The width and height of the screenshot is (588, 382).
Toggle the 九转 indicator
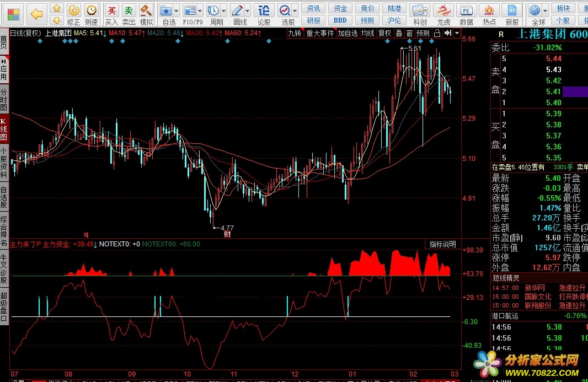[x=295, y=34]
